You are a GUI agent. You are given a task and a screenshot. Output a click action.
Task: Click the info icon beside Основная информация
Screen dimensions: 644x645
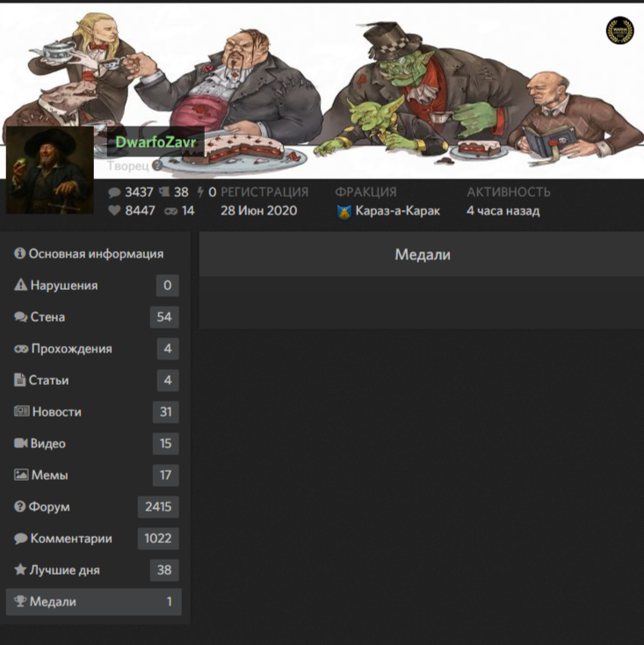(19, 253)
